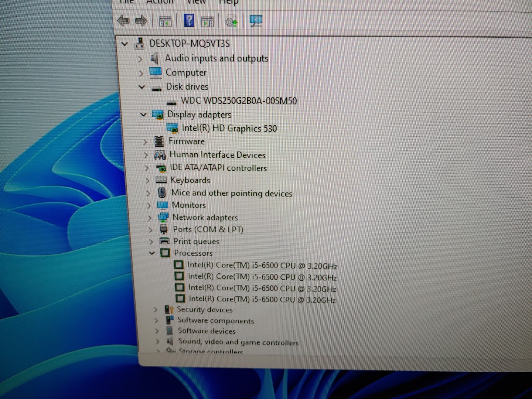Expand the Software components chevron
Screen dimensions: 532x399
156,320
